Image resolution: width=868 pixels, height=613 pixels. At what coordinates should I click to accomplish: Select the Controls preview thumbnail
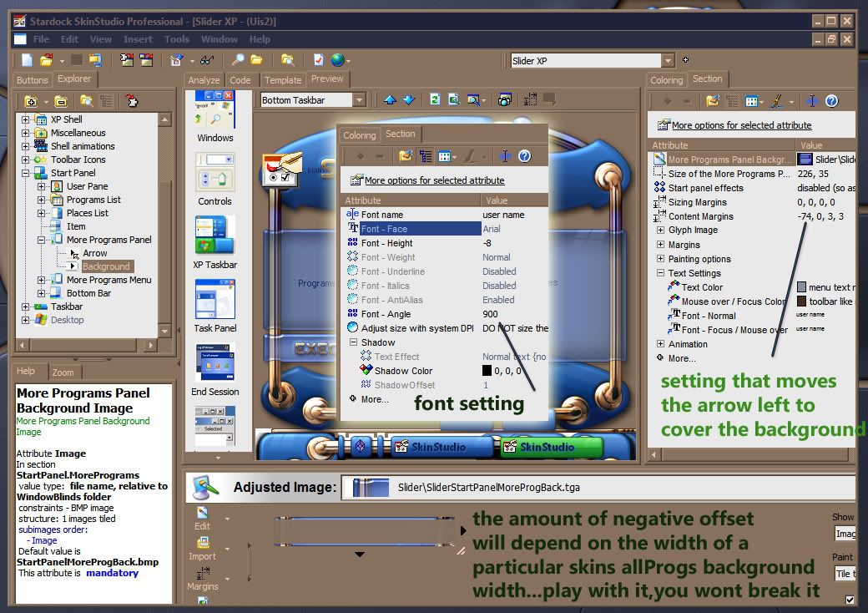pyautogui.click(x=214, y=172)
